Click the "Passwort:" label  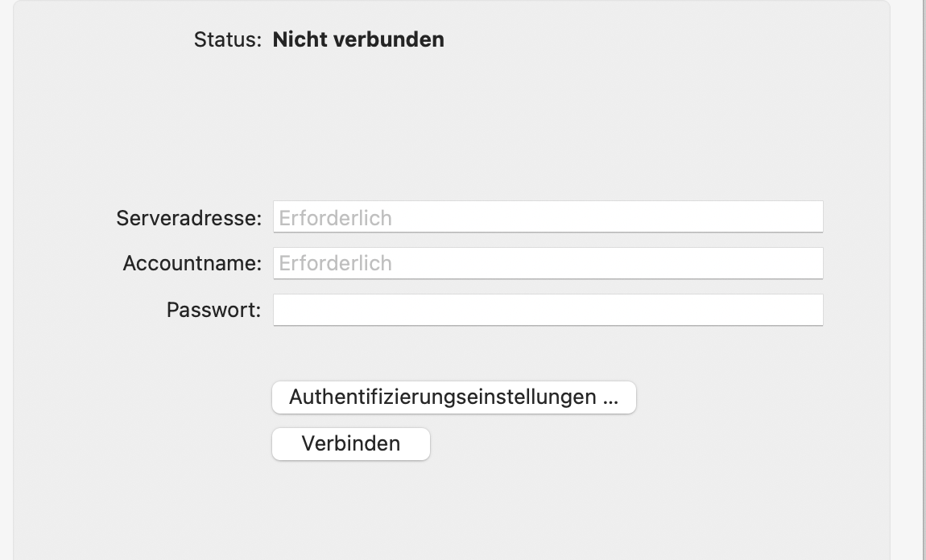(x=213, y=310)
